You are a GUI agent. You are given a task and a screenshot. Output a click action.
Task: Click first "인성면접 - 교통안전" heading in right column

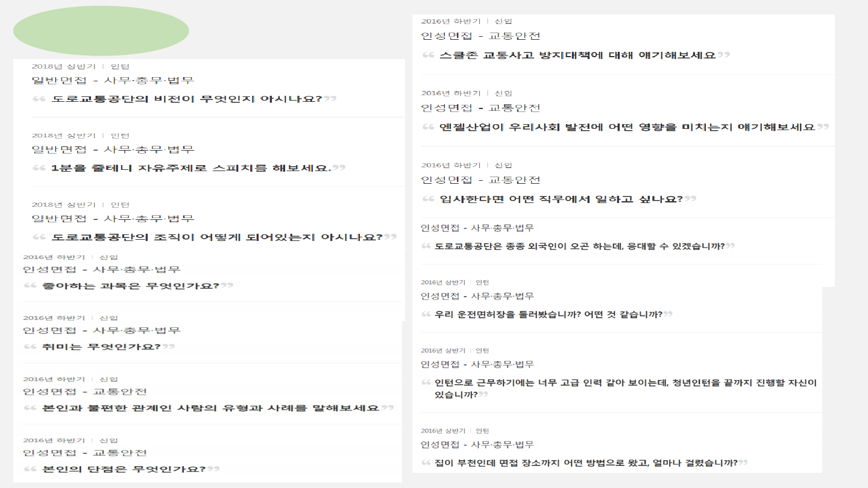coord(480,36)
